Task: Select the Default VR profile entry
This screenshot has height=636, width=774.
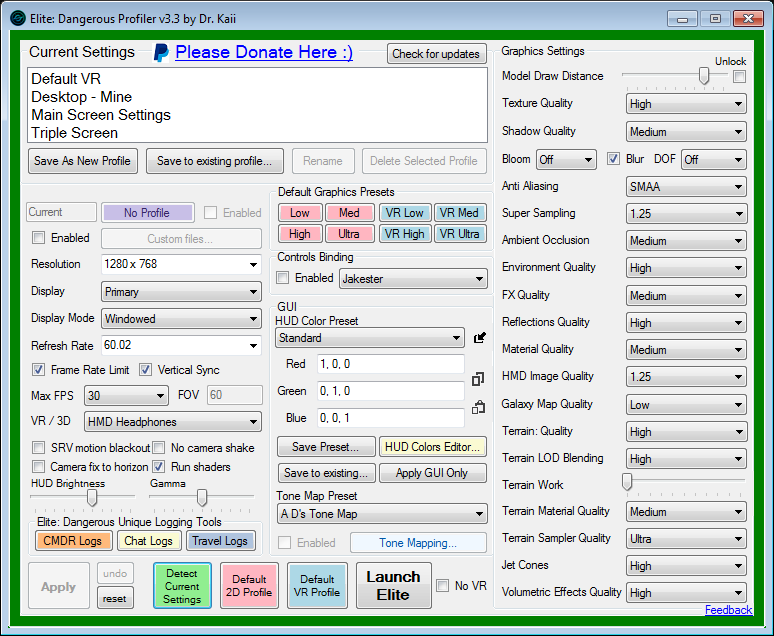Action: coord(66,79)
